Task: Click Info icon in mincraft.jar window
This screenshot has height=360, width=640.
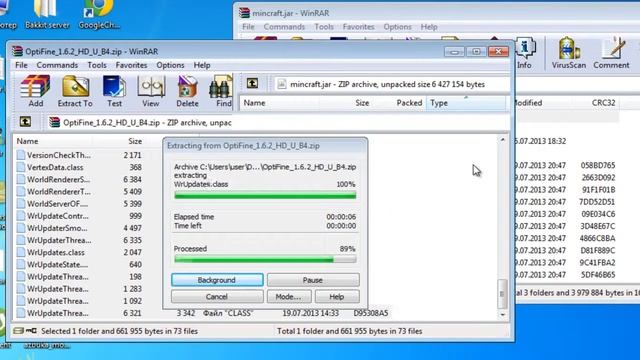Action: pos(525,53)
